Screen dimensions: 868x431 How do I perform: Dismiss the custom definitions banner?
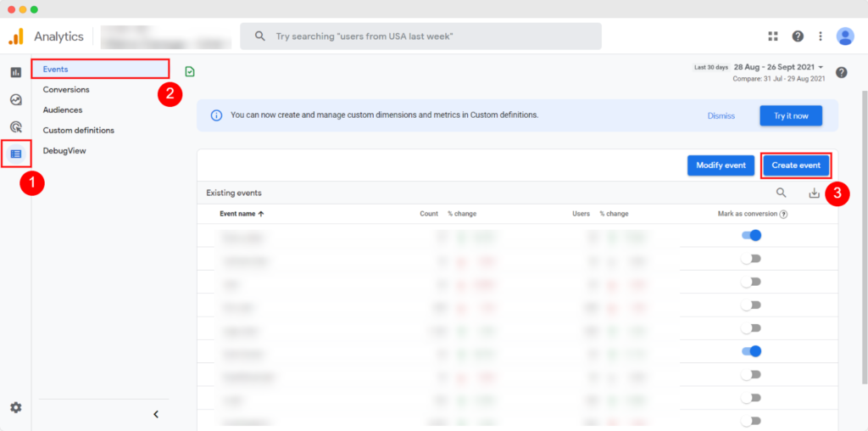(x=721, y=115)
